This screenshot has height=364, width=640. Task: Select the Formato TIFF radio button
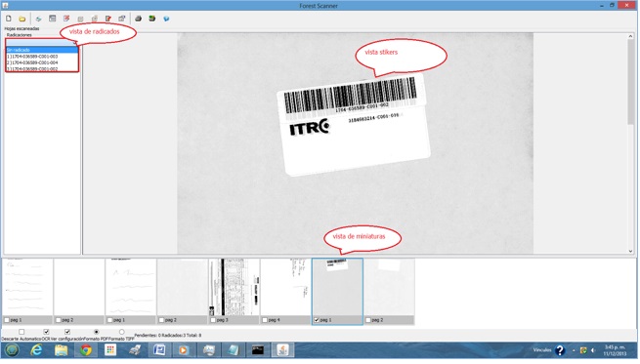point(121,332)
